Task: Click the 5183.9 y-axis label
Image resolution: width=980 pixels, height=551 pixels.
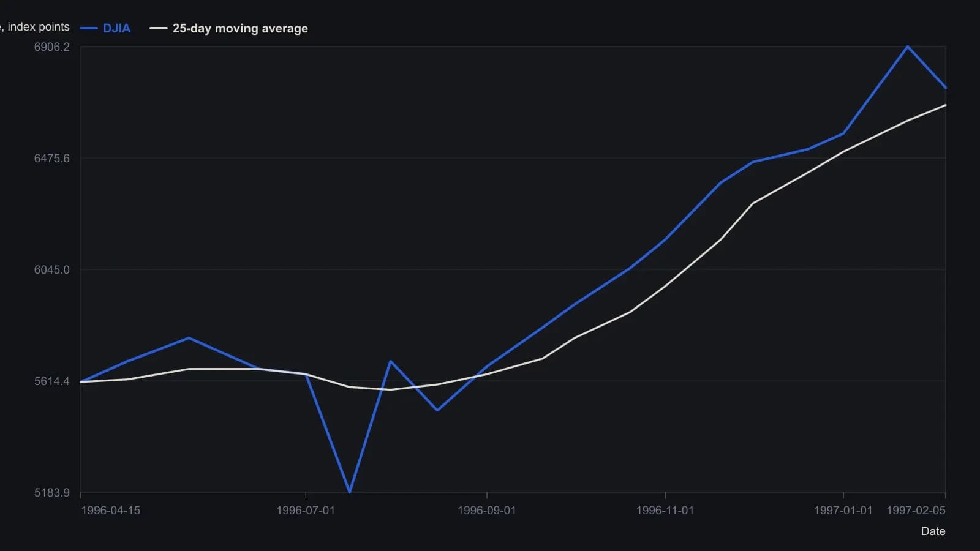Action: click(x=52, y=493)
